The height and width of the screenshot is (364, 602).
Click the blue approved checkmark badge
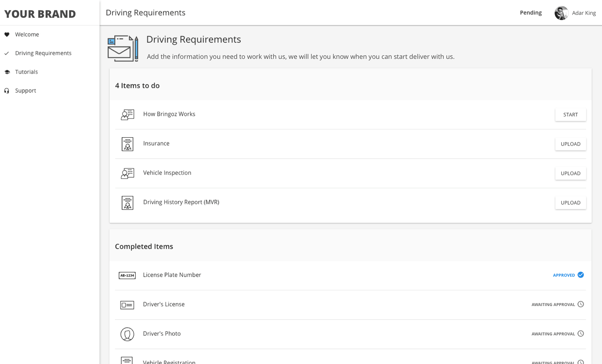[581, 275]
